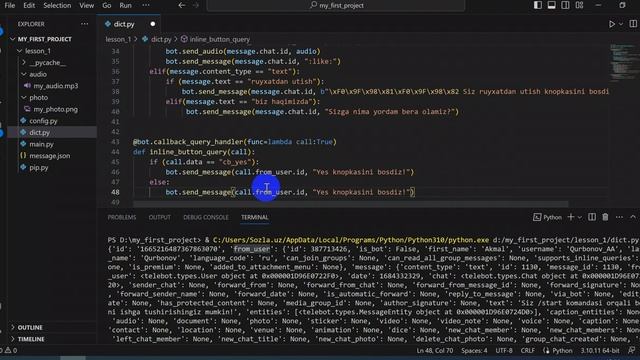Kill terminal with trash icon
This screenshot has height=360, width=640.
pos(605,217)
